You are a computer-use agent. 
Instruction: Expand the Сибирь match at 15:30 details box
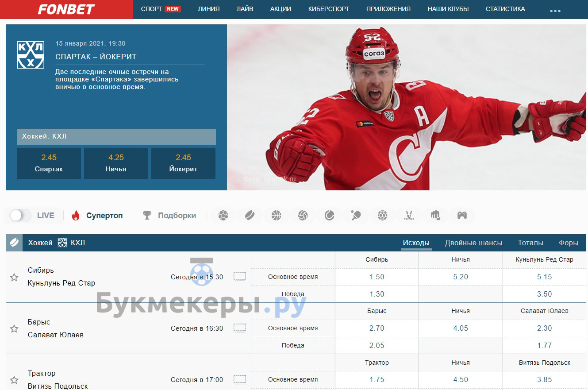click(x=239, y=277)
